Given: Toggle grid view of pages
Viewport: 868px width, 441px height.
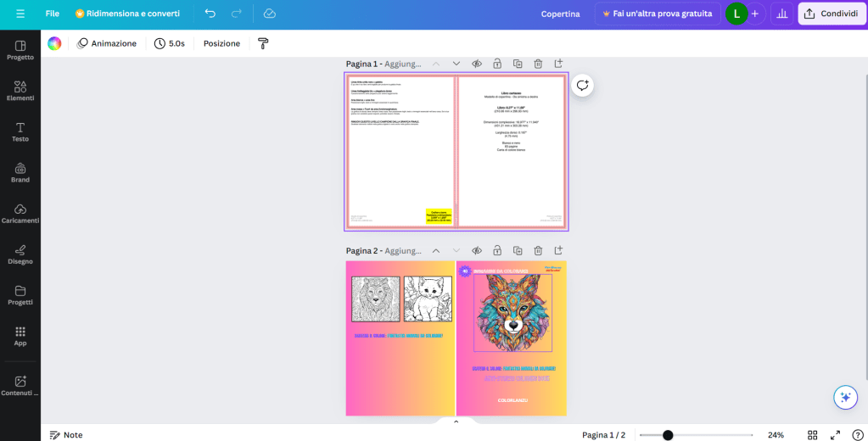Looking at the screenshot, I should pyautogui.click(x=812, y=434).
